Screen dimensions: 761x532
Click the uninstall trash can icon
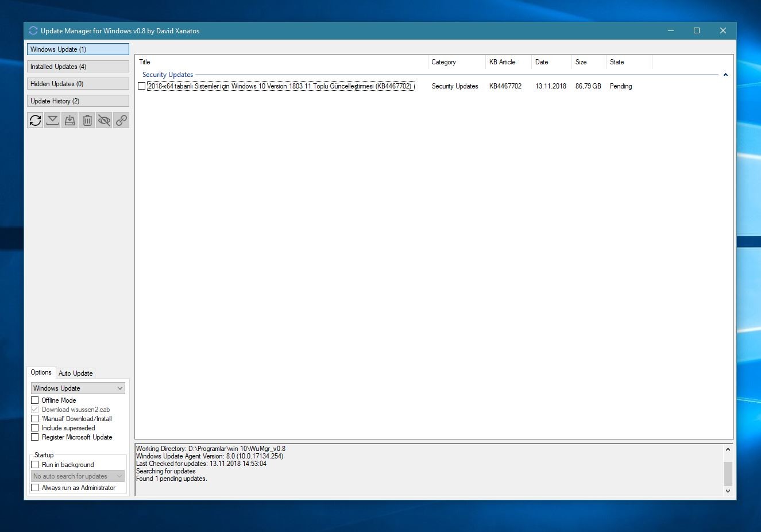pyautogui.click(x=87, y=120)
